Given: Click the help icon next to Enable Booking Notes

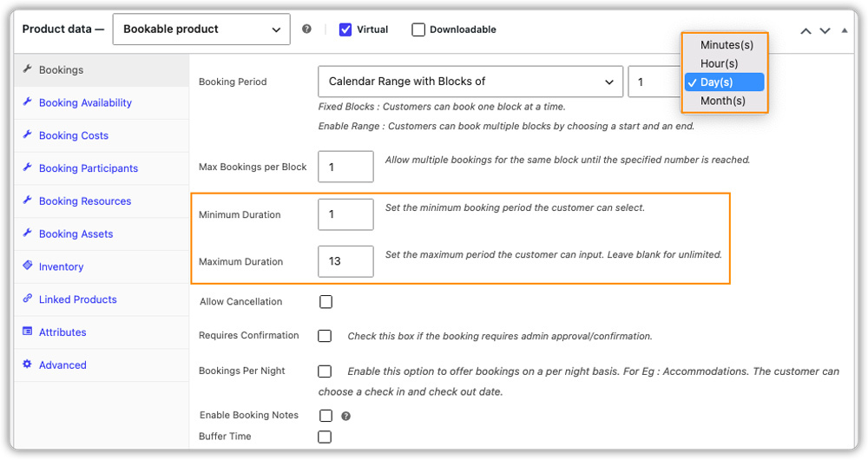Looking at the screenshot, I should click(346, 417).
